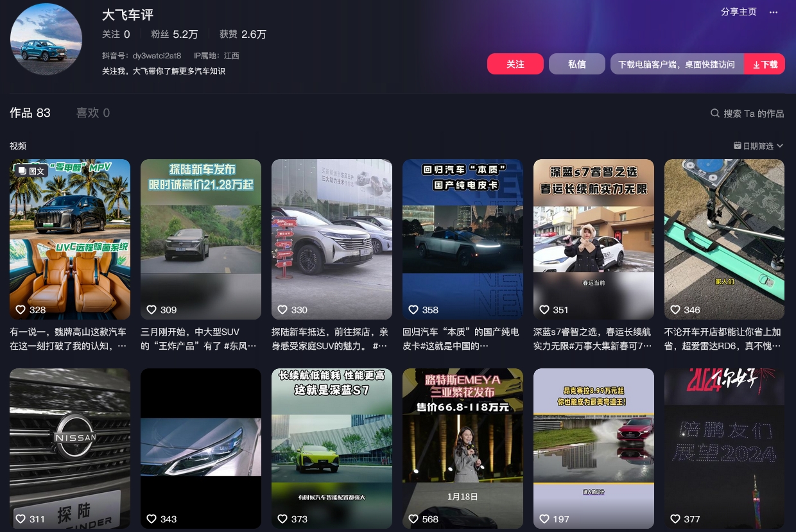Like the video with 373 hearts
Screen dimensions: 796x532
282,519
